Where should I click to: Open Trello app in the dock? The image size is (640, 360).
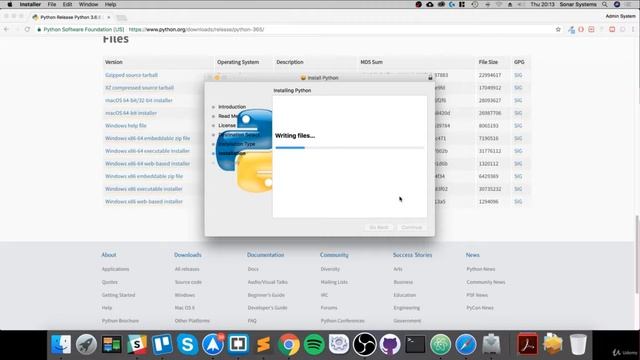click(x=162, y=344)
